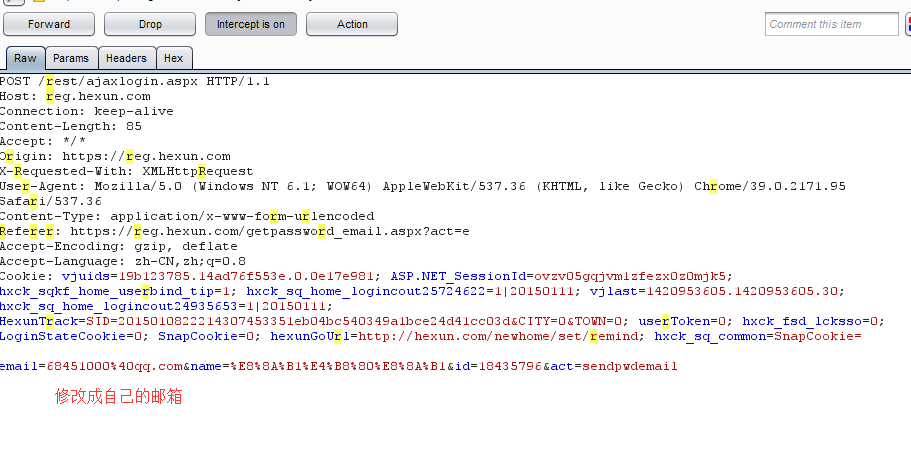This screenshot has height=463, width=911.
Task: Click the User-Agent: Mozilla/5.0 header line
Action: (x=423, y=186)
